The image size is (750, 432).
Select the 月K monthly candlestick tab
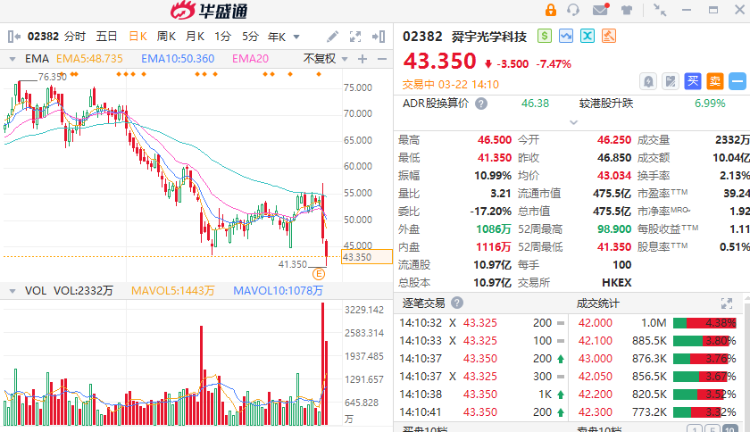click(x=195, y=36)
